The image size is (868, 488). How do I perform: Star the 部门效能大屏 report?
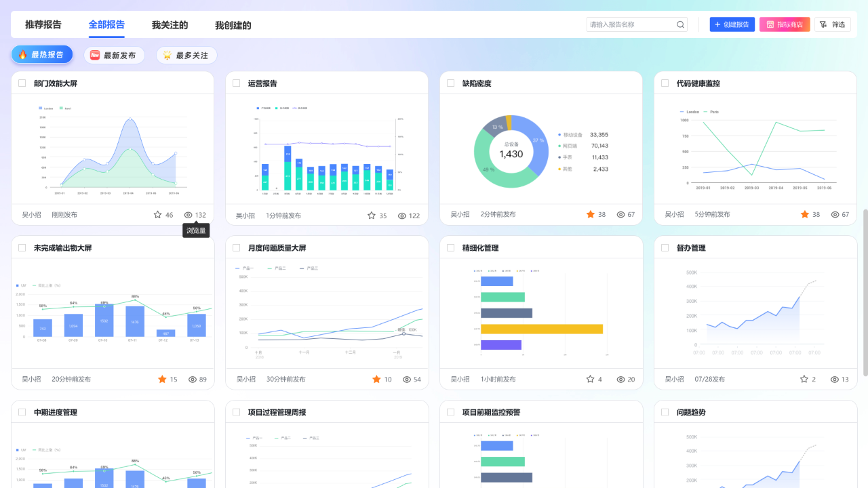[158, 215]
